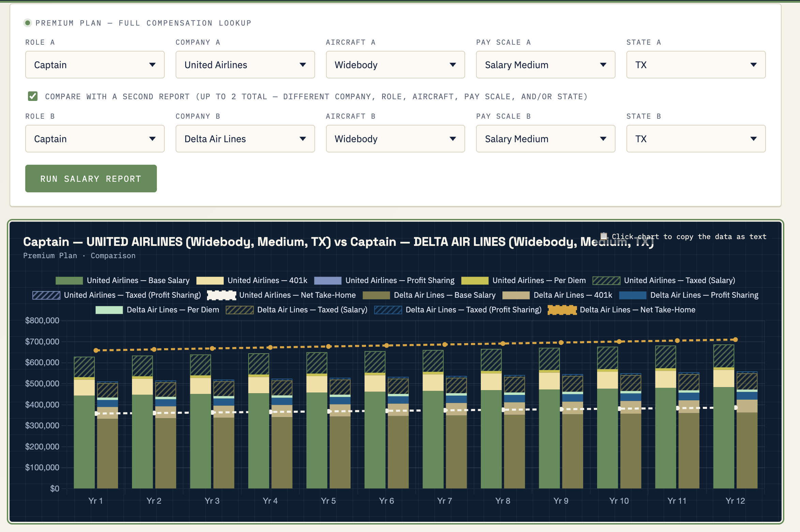
Task: Toggle United Airlines Net Take-Home legend swatch
Action: [222, 295]
